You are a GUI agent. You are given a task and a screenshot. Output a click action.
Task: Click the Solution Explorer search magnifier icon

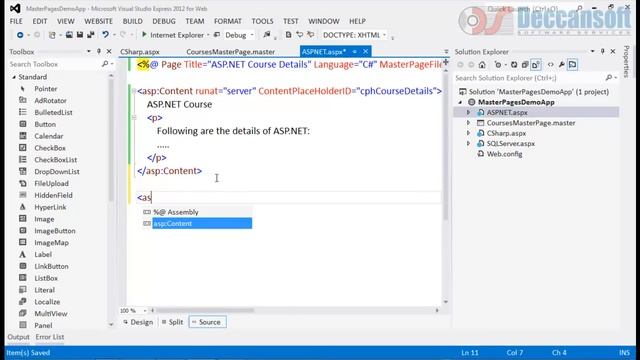[x=609, y=78]
